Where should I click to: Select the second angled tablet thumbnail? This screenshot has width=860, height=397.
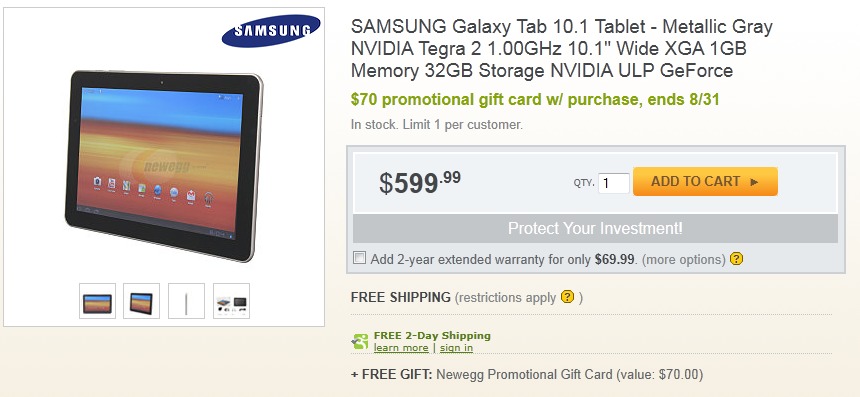142,300
